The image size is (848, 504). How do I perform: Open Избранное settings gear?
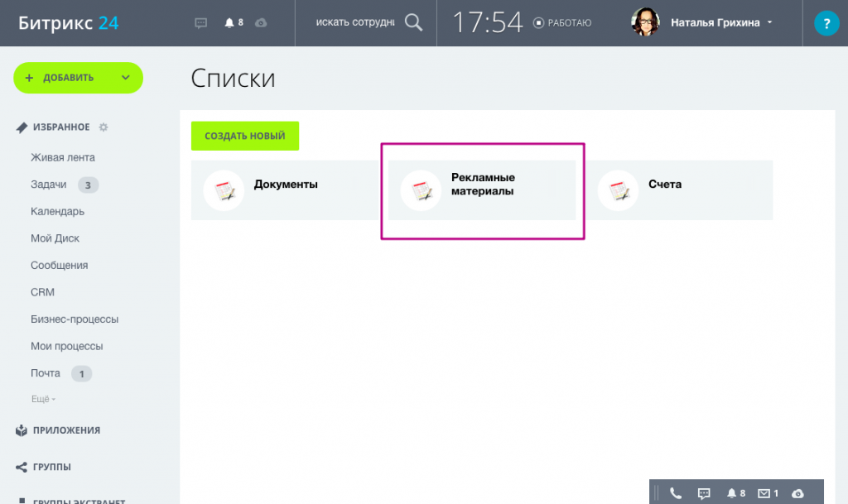[104, 127]
